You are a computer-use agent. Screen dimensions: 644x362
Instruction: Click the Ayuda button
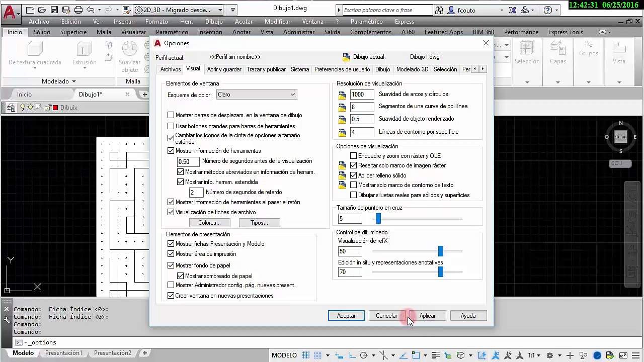point(468,316)
